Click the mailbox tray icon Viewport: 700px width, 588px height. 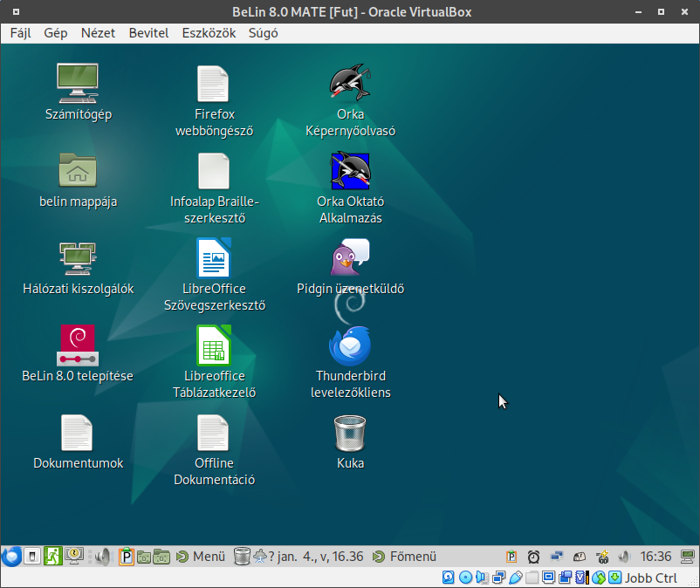(x=580, y=557)
